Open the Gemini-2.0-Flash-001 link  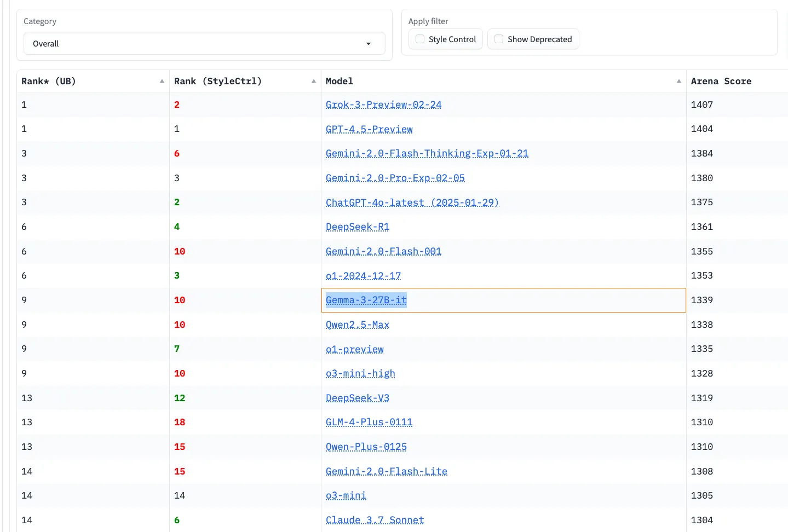(383, 251)
